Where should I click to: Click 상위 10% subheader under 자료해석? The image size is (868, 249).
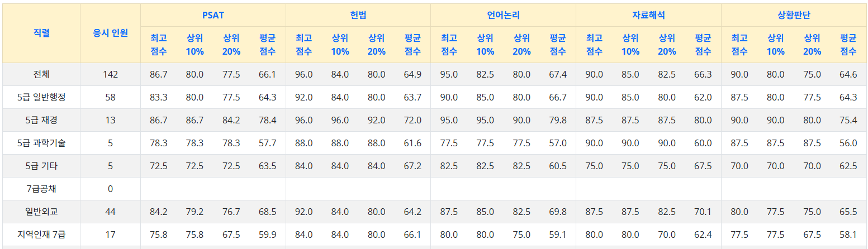point(630,45)
